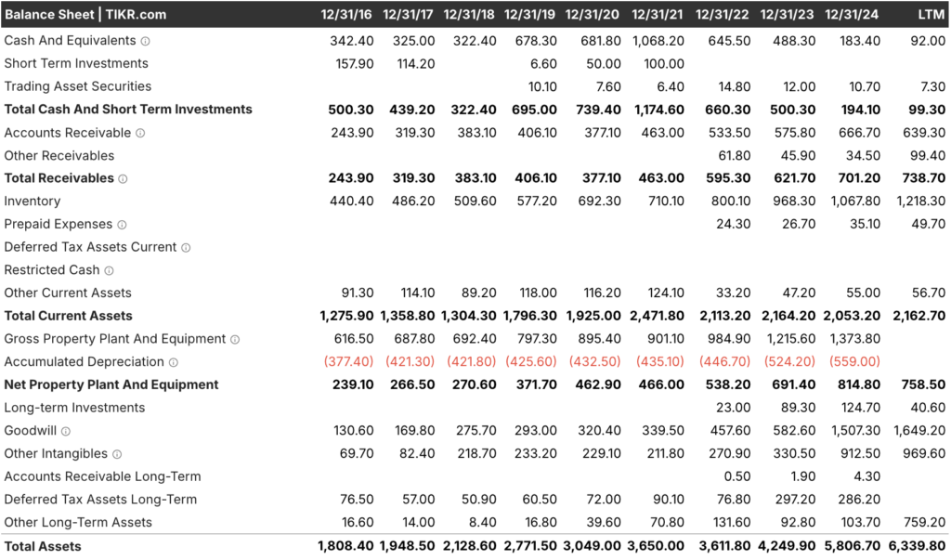Image resolution: width=951 pixels, height=560 pixels.
Task: Select the LTM Total Assets value 6,339.80
Action: 918,546
